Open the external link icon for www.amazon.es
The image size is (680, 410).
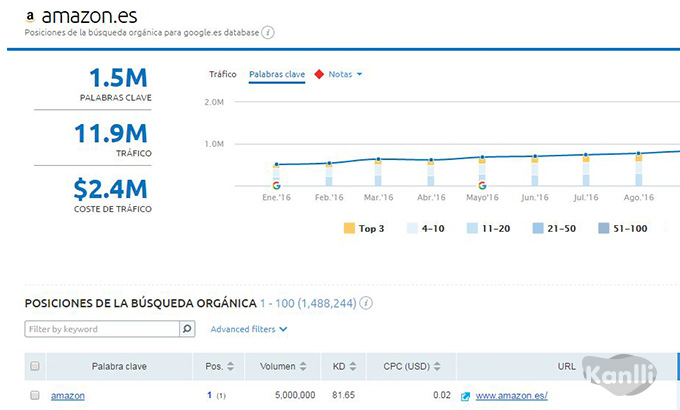[x=465, y=396]
